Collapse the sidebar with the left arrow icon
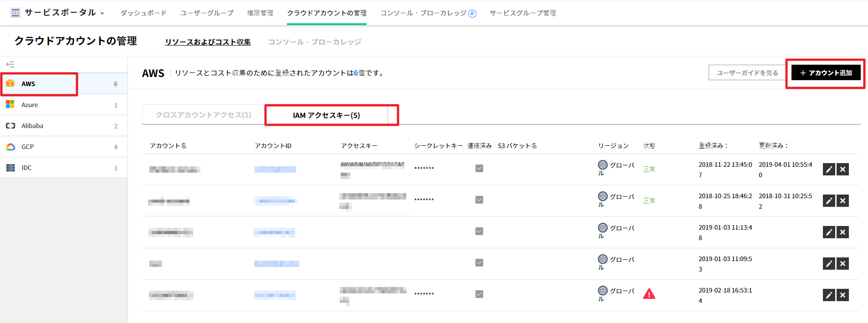868x323 pixels. coord(10,64)
